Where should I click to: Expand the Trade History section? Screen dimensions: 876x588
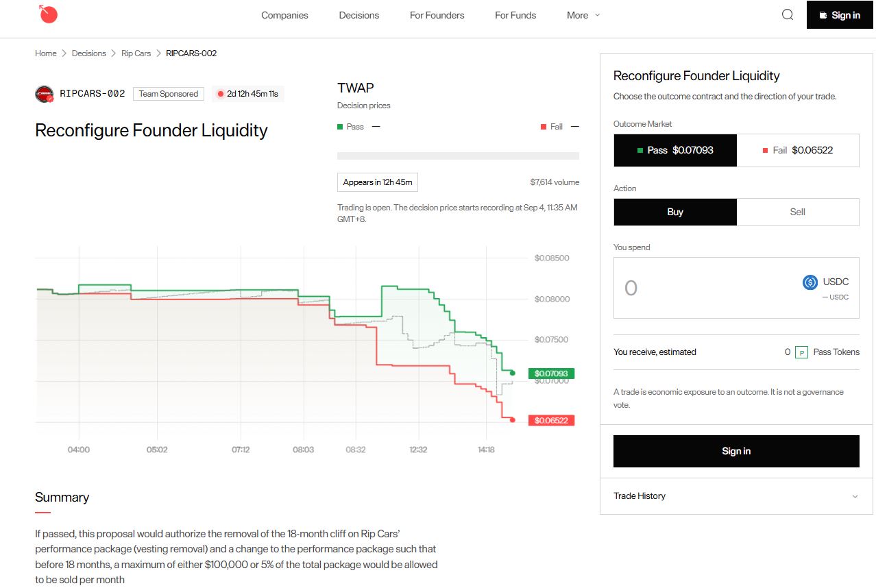pos(736,496)
